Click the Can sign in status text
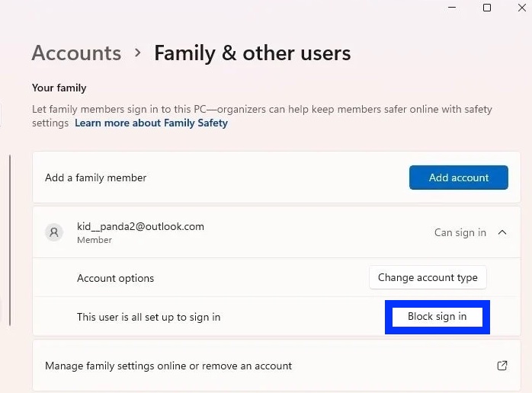 (x=460, y=232)
